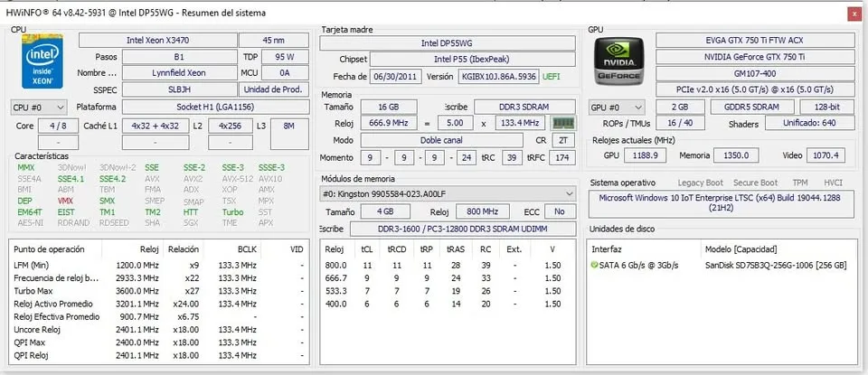The height and width of the screenshot is (375, 868).
Task: Click the GPU clock 1188.9 value
Action: click(x=645, y=155)
